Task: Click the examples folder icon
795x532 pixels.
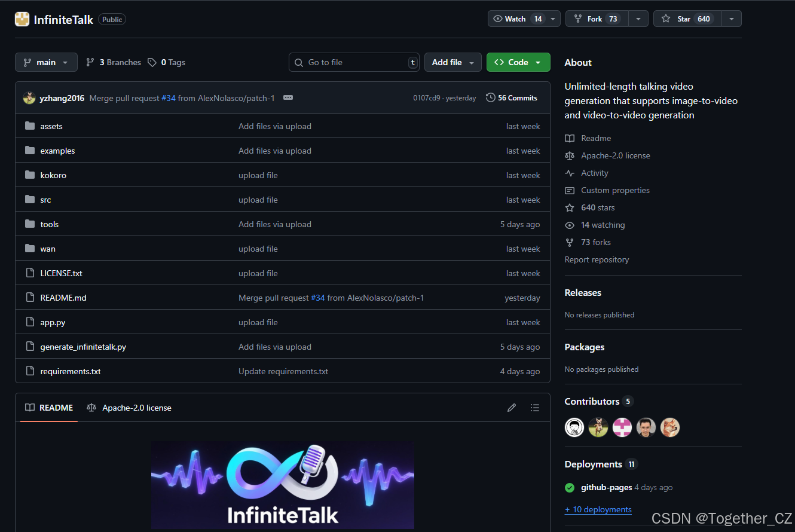Action: click(x=30, y=151)
